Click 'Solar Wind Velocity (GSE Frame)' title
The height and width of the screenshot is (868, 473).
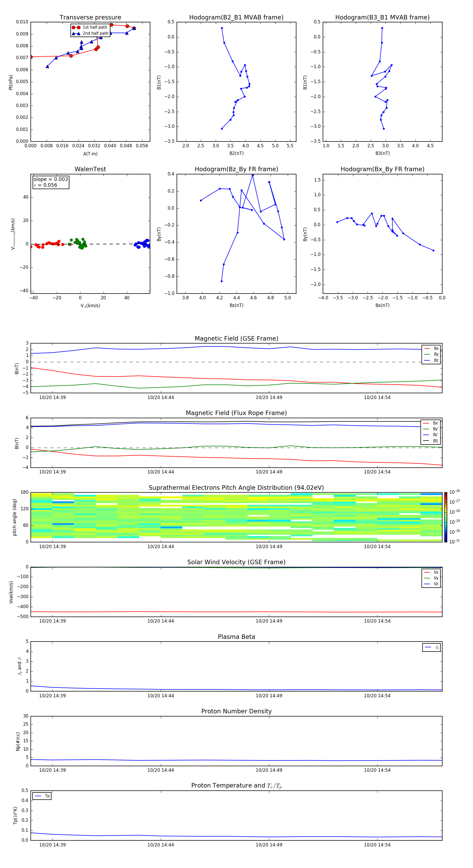pos(236,562)
